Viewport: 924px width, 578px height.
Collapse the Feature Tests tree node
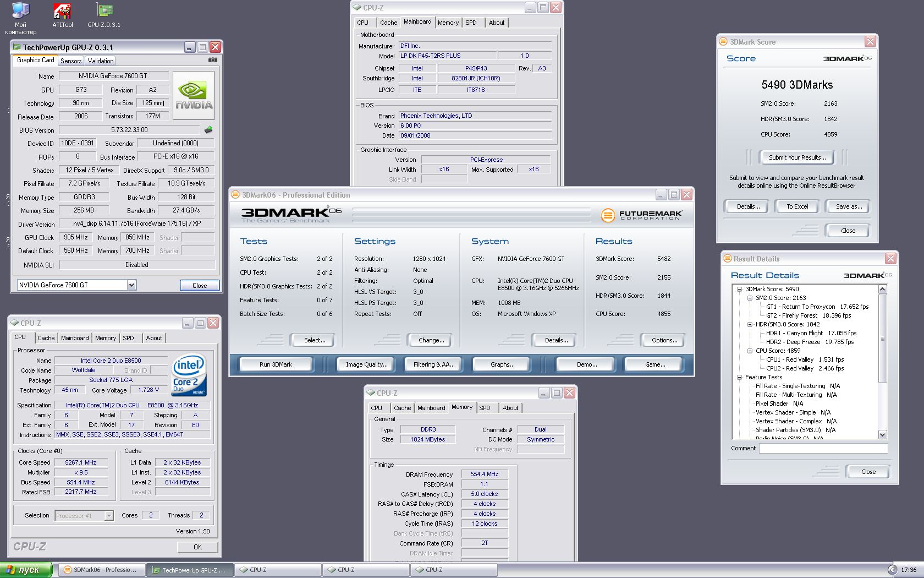[x=740, y=377]
